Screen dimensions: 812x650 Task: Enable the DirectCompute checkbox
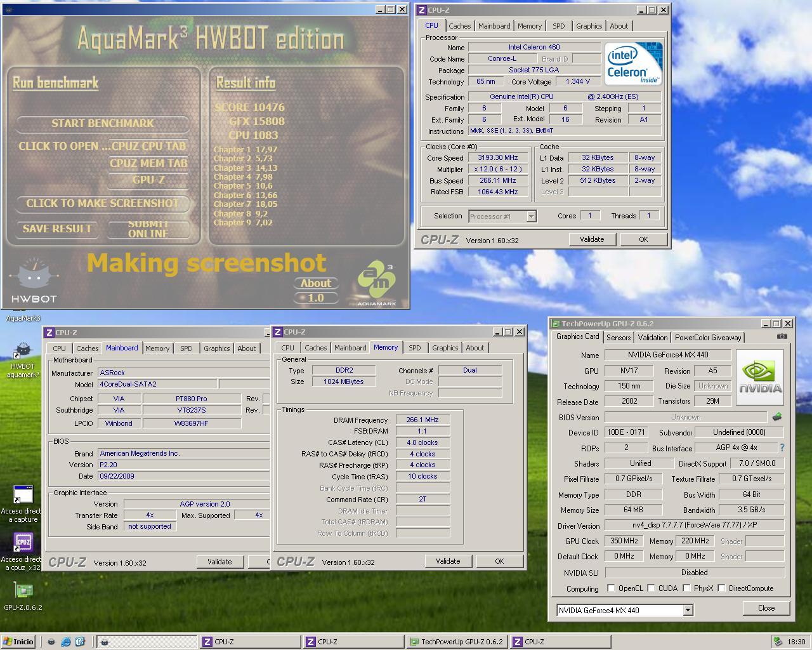click(x=721, y=588)
